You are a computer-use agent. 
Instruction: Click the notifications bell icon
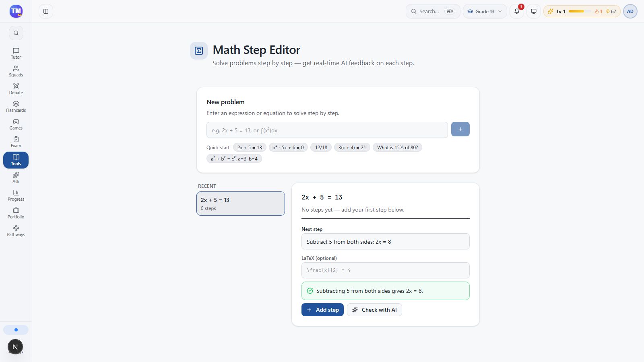[x=517, y=11]
